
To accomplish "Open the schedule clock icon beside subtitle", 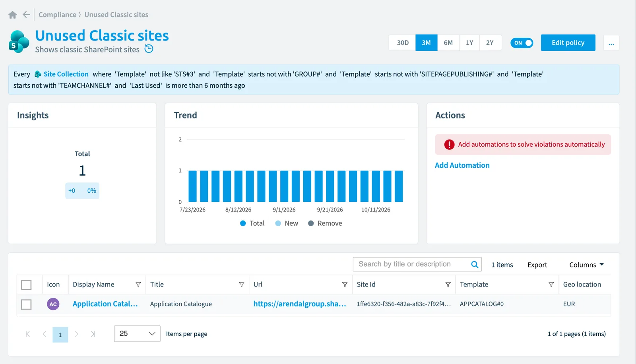I will pyautogui.click(x=149, y=49).
